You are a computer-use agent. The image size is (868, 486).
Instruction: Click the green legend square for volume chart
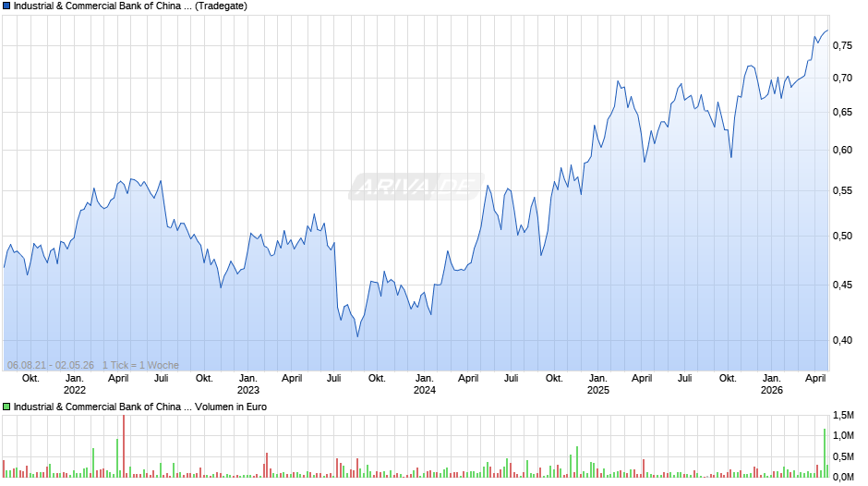tap(6, 407)
